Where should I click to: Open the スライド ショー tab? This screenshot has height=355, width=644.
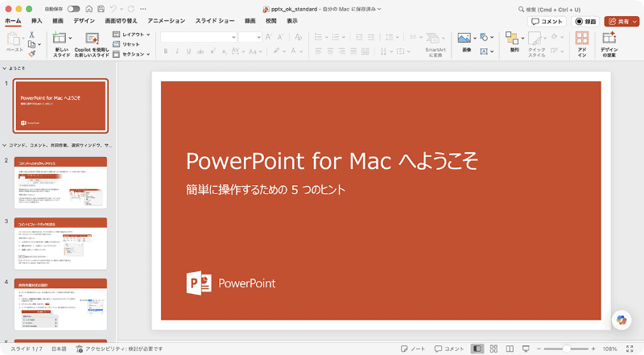click(215, 21)
